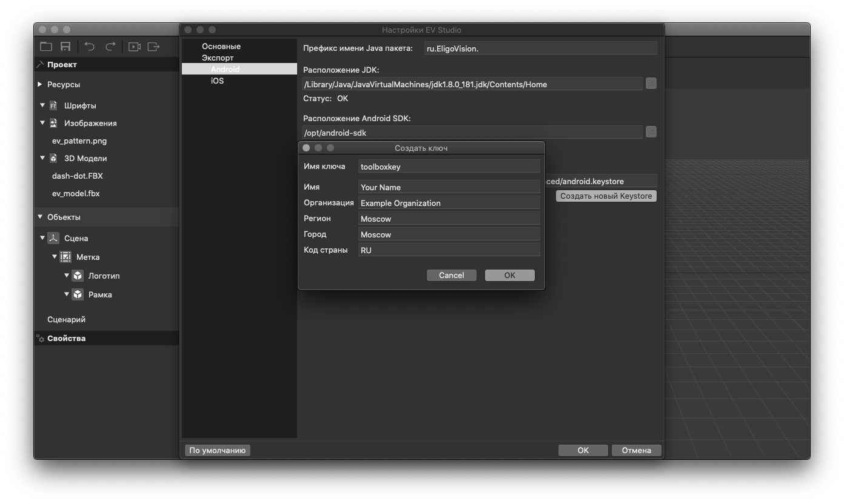Collapse the Изображения folder
The height and width of the screenshot is (504, 844).
coord(42,123)
